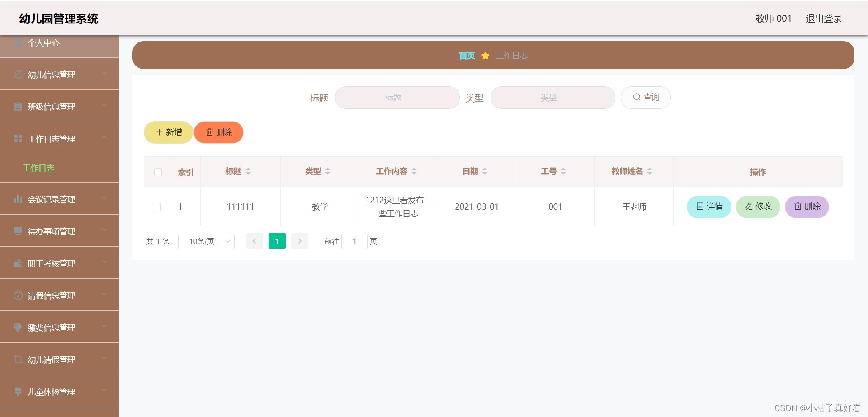Click the 查询 search button
Image resolution: width=868 pixels, height=417 pixels.
(x=646, y=97)
